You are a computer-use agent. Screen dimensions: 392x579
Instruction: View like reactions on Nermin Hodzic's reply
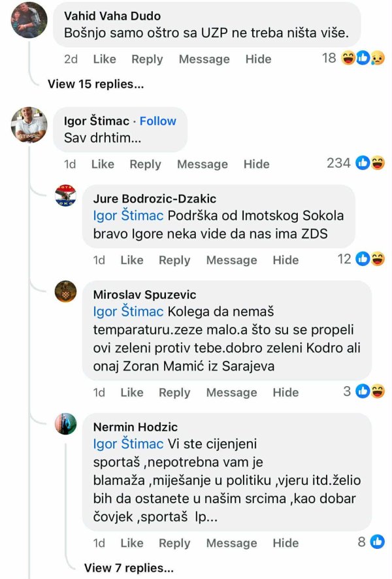[370, 542]
